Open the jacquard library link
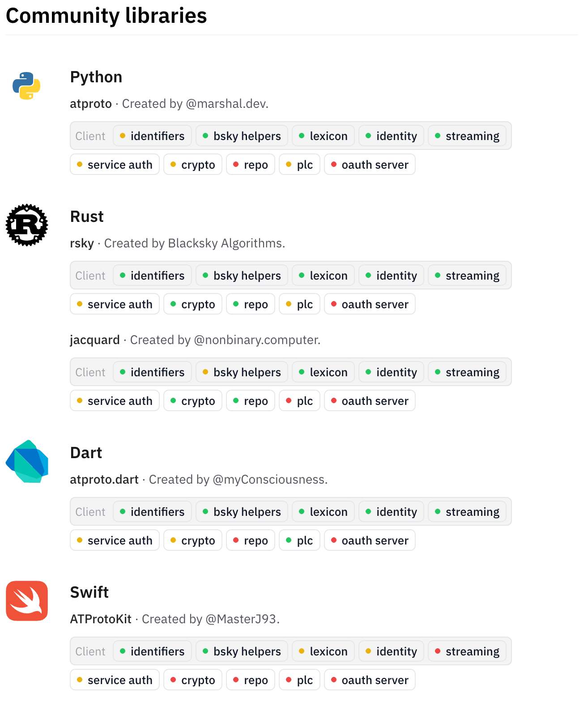588x706 pixels. coord(95,340)
